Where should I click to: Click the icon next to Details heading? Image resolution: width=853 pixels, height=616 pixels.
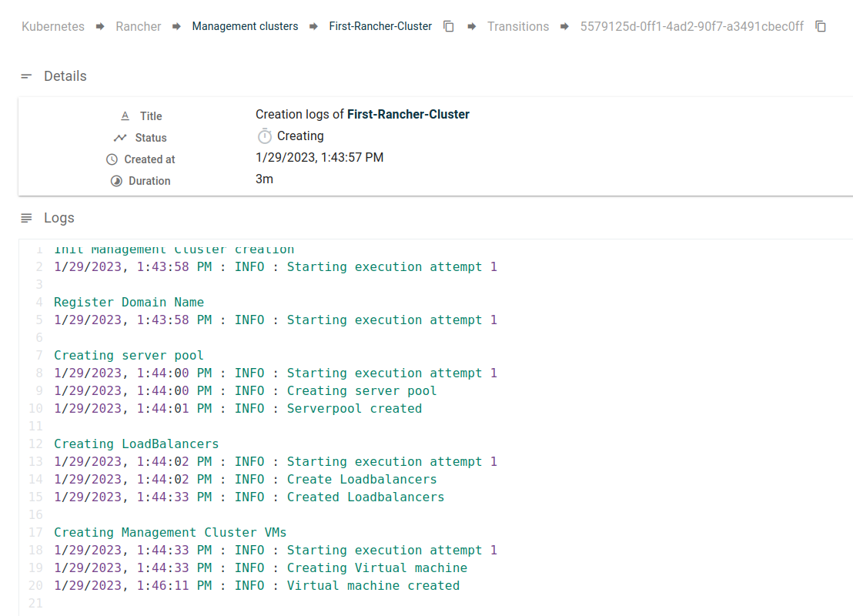tap(25, 75)
